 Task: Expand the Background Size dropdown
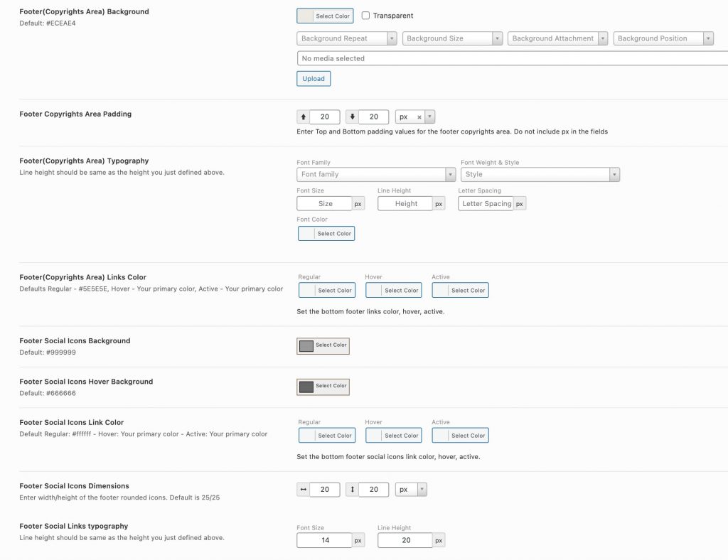click(453, 38)
